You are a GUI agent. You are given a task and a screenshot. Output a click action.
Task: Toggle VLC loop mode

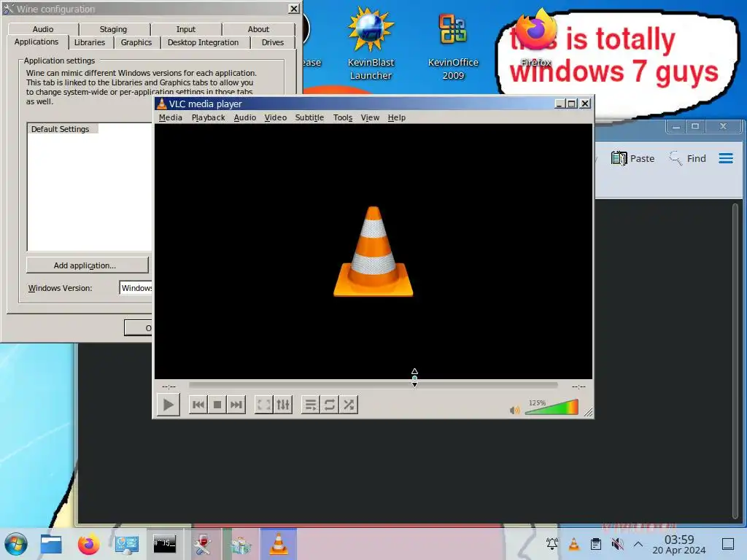click(330, 405)
